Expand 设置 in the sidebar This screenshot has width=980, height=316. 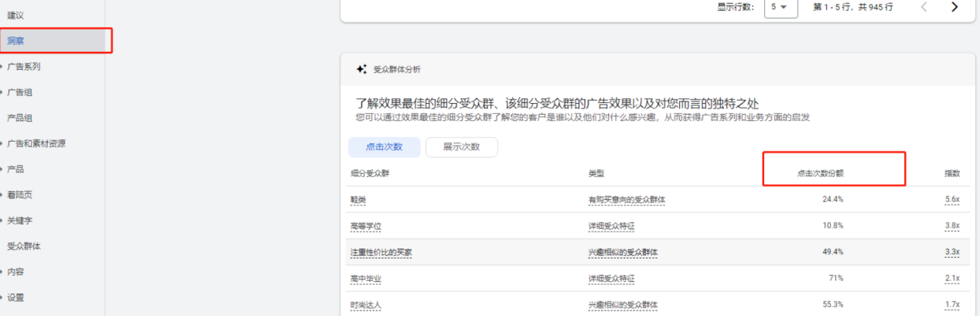15,297
